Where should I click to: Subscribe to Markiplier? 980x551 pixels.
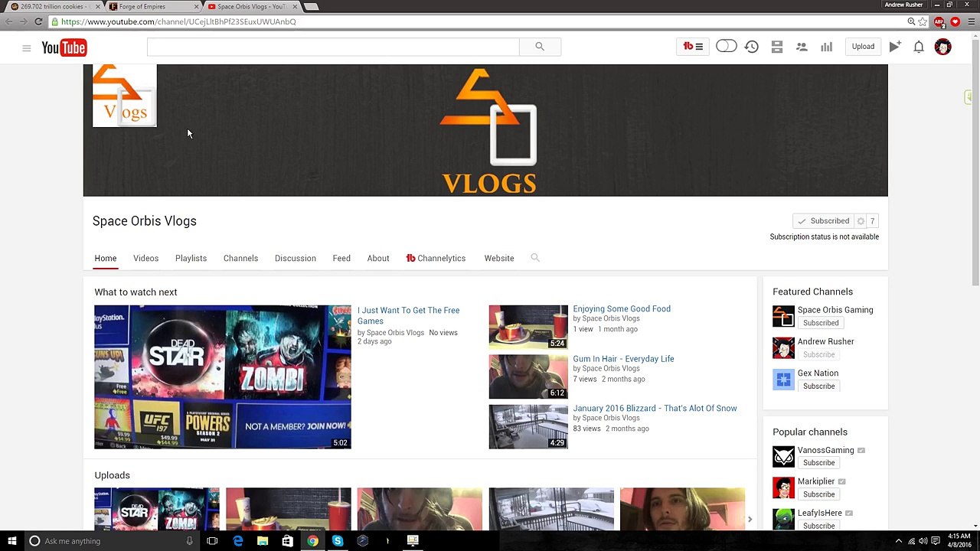pyautogui.click(x=818, y=494)
